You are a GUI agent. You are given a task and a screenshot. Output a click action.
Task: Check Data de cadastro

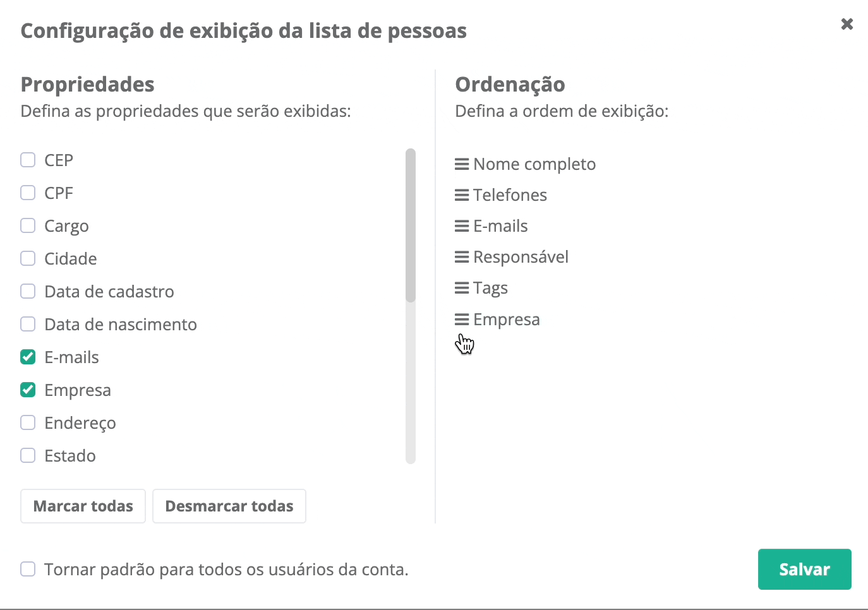[x=28, y=291]
